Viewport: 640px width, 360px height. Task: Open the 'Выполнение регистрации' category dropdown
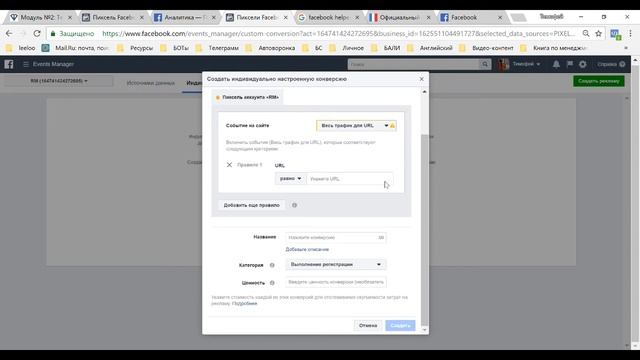coord(336,264)
